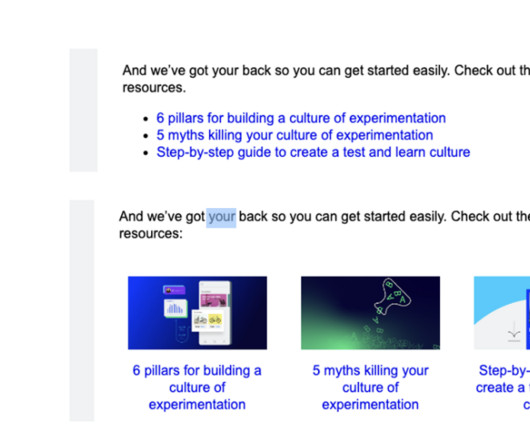Click the bar chart card in blue thumbnail
Image resolution: width=530 pixels, height=442 pixels.
pos(176,308)
